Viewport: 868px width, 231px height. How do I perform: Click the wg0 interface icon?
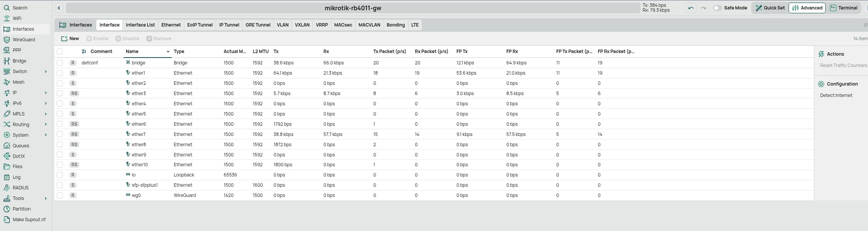pos(128,195)
